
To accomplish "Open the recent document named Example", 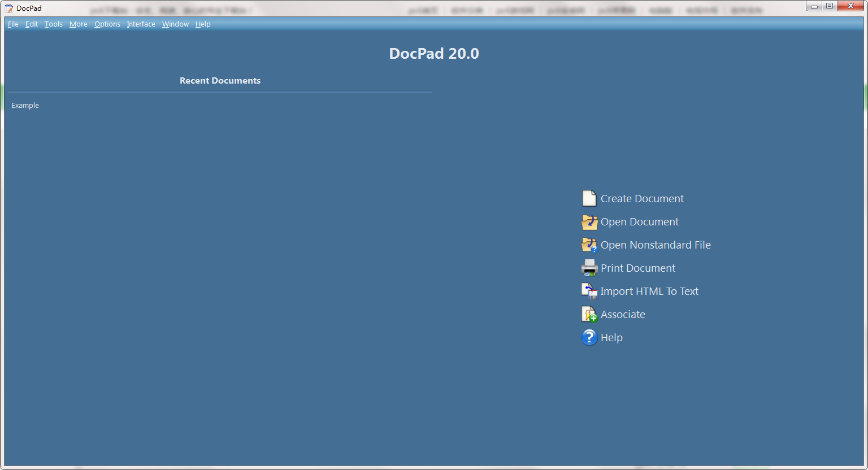I will [25, 106].
